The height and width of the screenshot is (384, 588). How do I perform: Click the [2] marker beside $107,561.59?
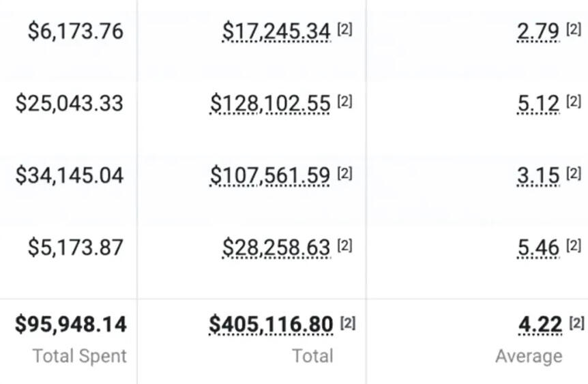click(344, 174)
